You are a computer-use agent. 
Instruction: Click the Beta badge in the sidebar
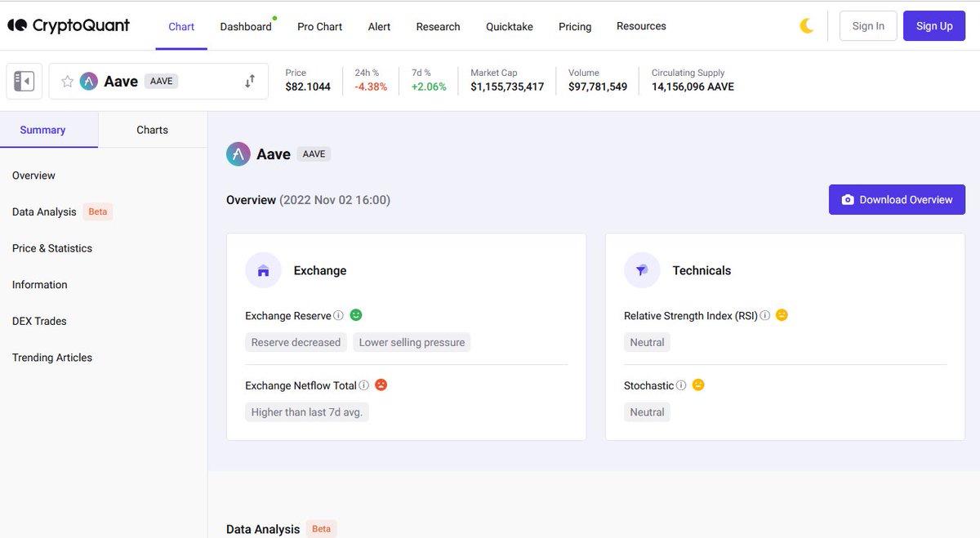pos(98,212)
